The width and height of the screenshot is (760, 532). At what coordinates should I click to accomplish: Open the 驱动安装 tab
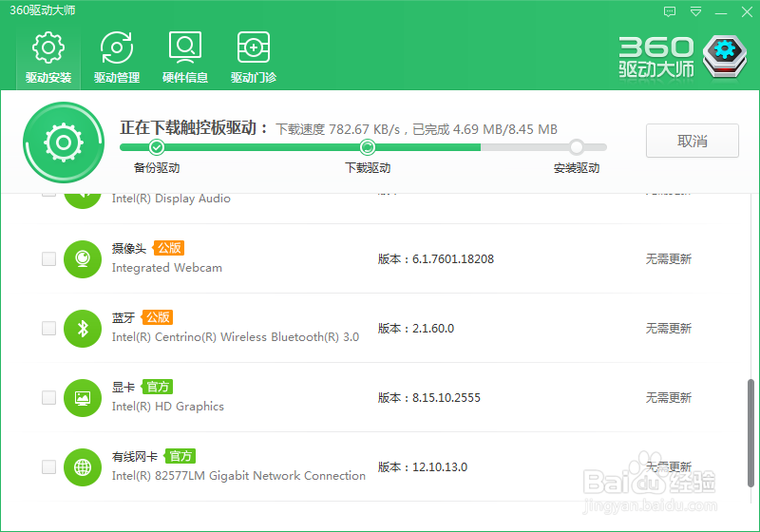48,58
